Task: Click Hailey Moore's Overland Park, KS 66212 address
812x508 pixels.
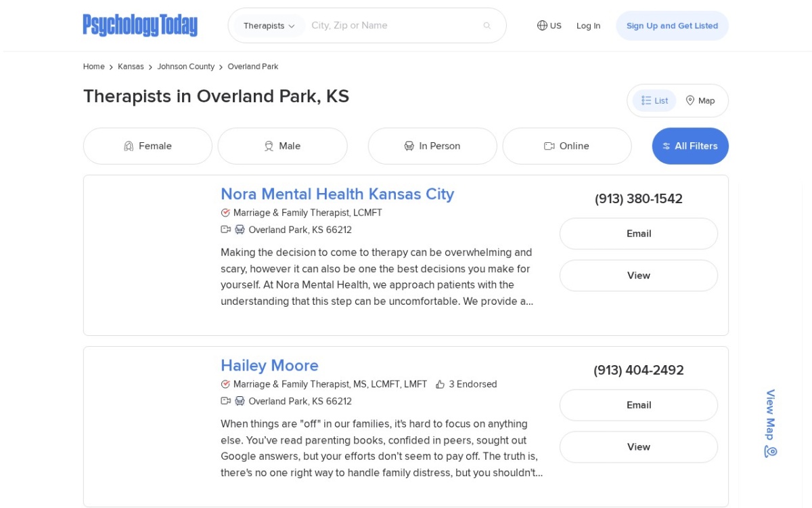Action: [300, 401]
